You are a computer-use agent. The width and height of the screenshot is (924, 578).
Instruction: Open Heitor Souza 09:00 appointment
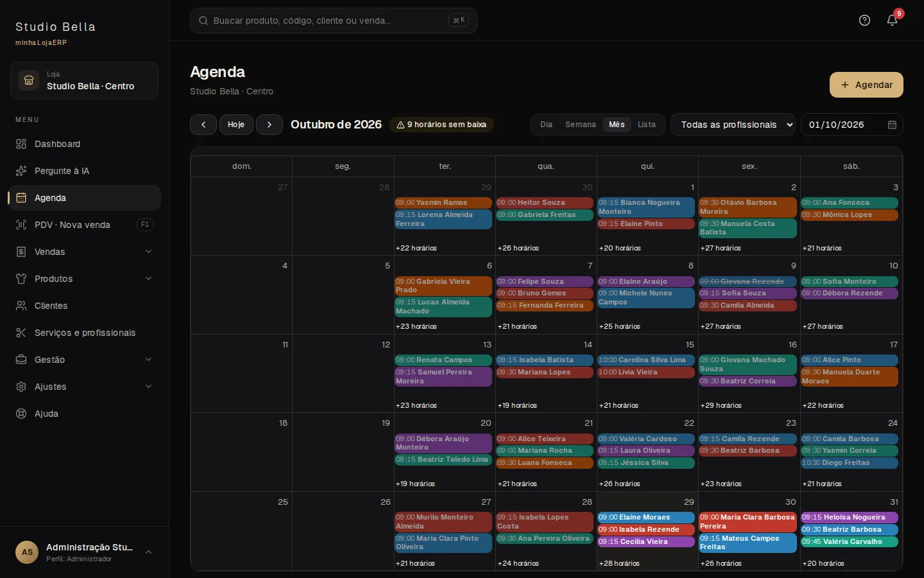pyautogui.click(x=545, y=202)
